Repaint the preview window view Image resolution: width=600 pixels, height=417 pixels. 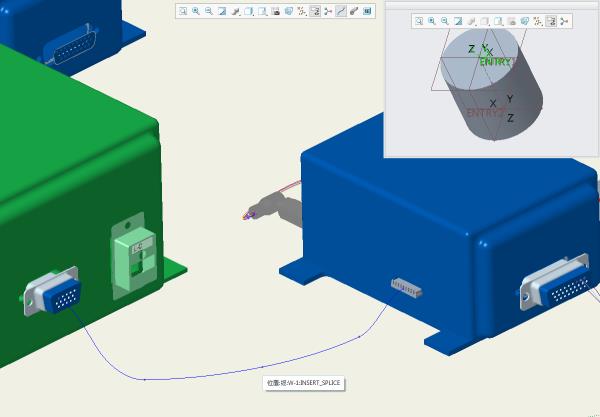click(458, 21)
